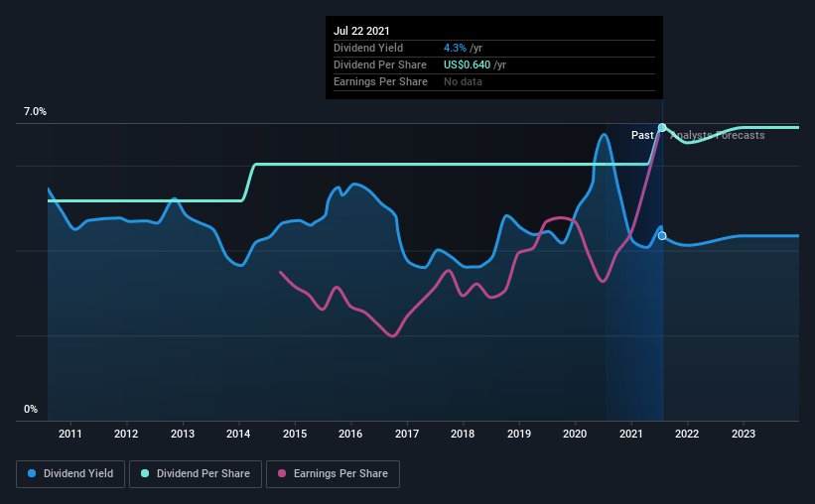Click the Analysts Forecasts label

[x=718, y=135]
